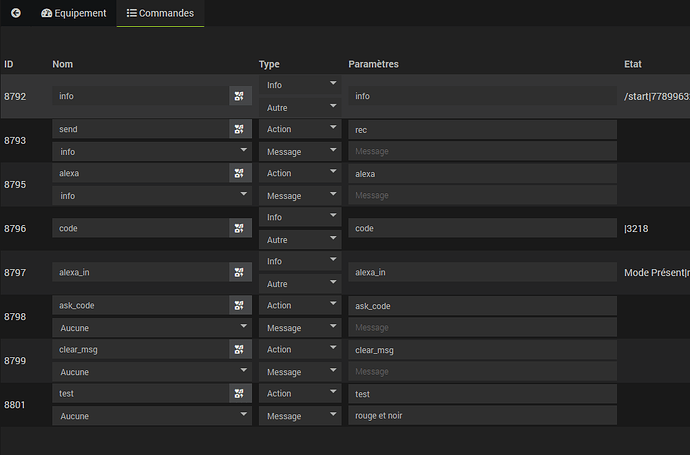Switch to the Equipement tab

73,14
